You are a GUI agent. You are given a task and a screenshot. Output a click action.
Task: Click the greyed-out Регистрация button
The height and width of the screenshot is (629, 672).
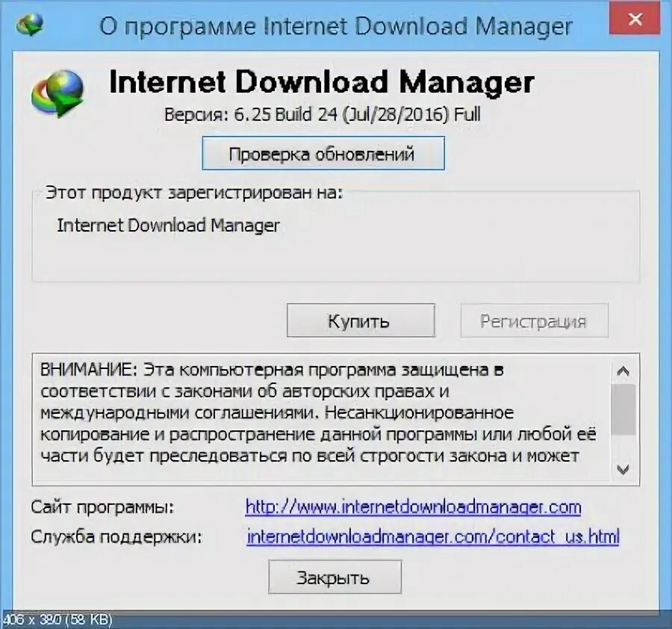[x=534, y=320]
